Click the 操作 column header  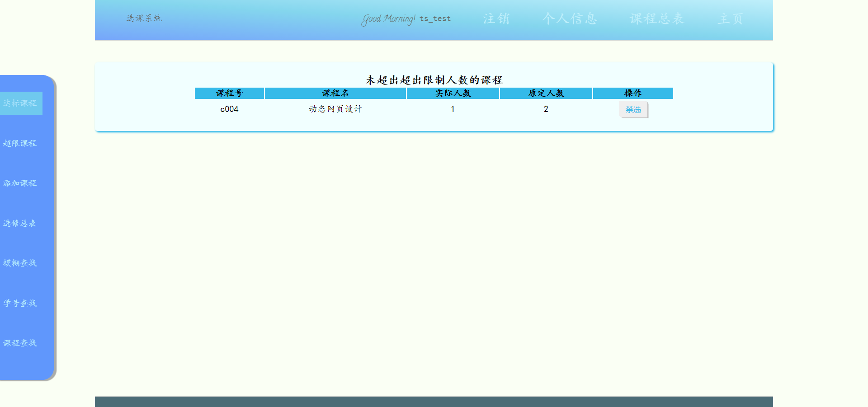tap(633, 93)
